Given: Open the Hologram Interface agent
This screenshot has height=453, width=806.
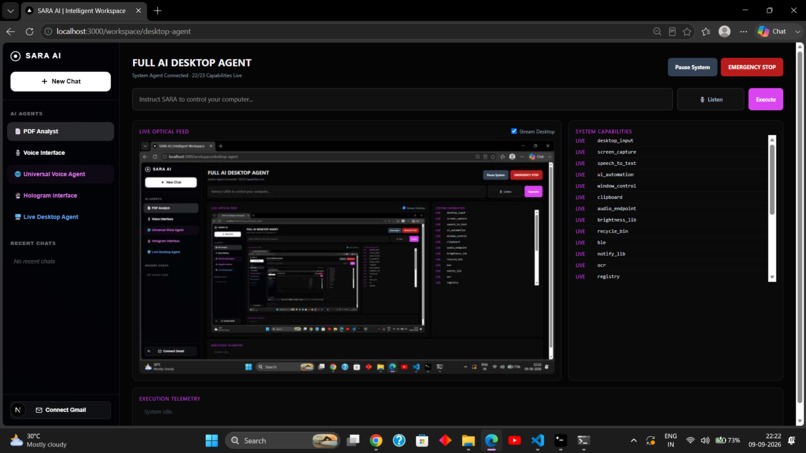Looking at the screenshot, I should 61,195.
